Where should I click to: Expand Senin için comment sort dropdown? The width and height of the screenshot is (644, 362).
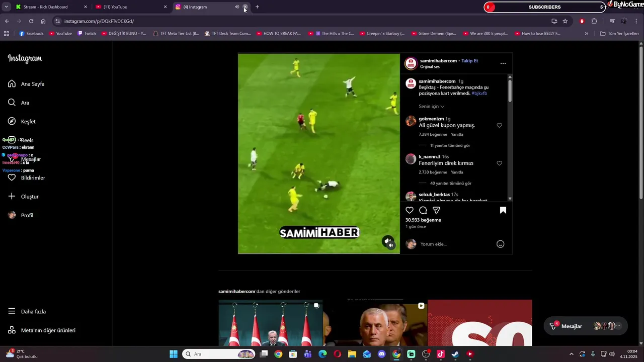(x=432, y=107)
